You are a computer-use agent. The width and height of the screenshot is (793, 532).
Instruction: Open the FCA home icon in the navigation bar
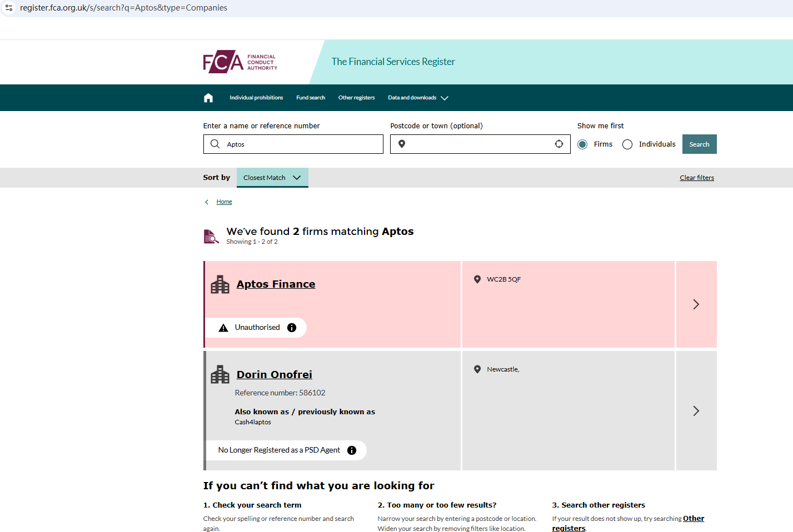pos(208,98)
